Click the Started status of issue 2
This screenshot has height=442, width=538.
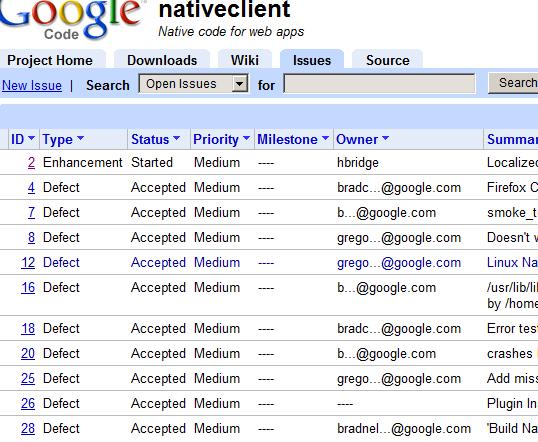pyautogui.click(x=152, y=163)
